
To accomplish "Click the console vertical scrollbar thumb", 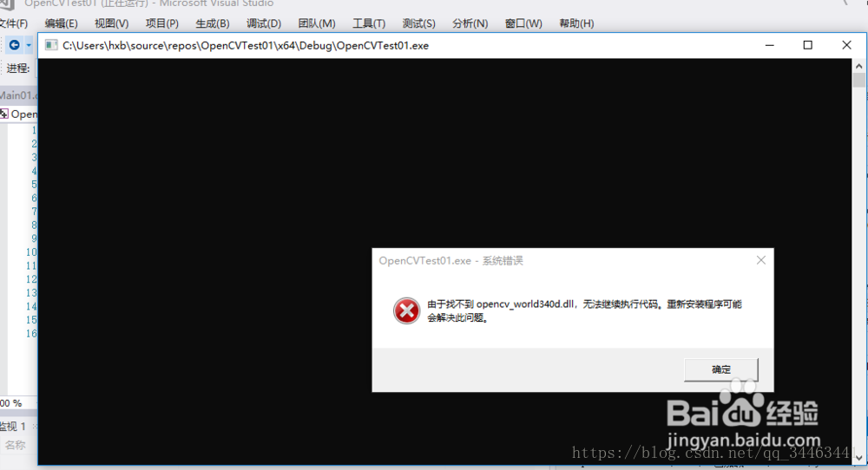I will pyautogui.click(x=858, y=80).
